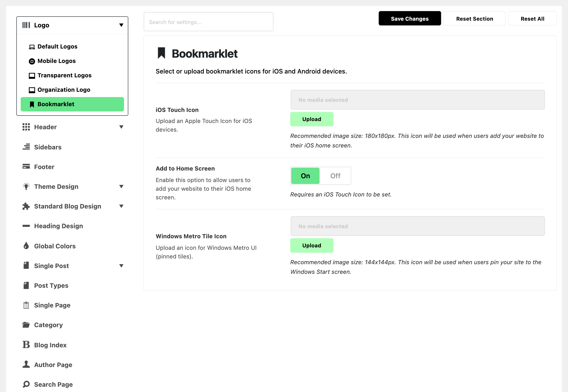Open Organization Logo settings
Screen dimensions: 568x392
[72, 90]
